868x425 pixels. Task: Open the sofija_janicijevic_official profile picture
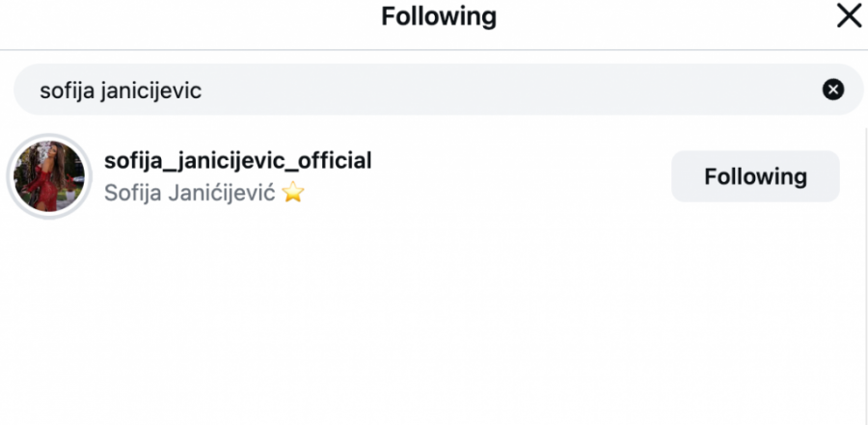[x=49, y=176]
